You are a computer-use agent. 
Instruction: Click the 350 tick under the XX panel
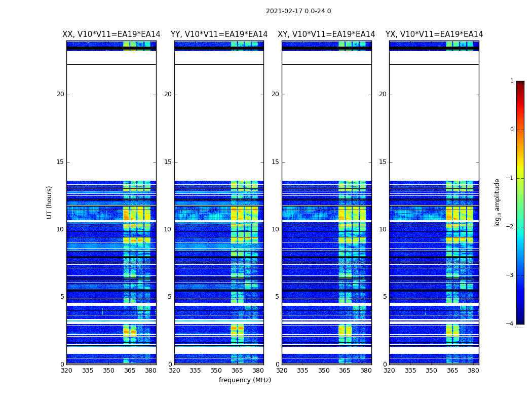point(108,371)
